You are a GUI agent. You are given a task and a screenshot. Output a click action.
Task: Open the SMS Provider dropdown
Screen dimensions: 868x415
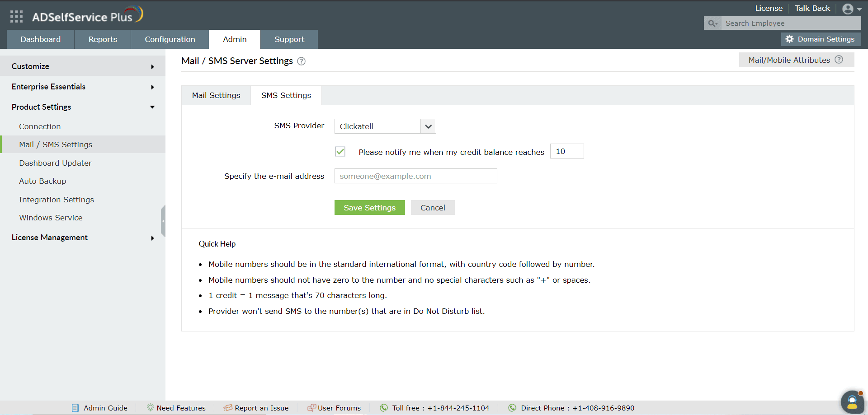(428, 126)
